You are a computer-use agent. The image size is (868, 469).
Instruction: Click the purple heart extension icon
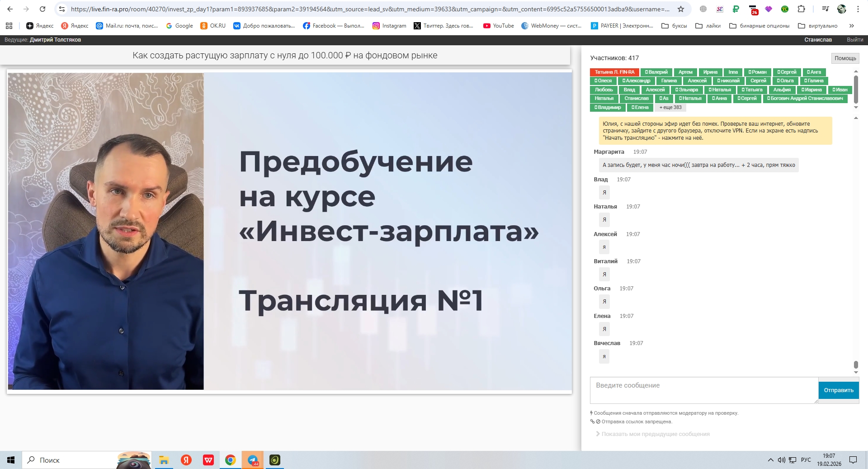click(x=769, y=9)
